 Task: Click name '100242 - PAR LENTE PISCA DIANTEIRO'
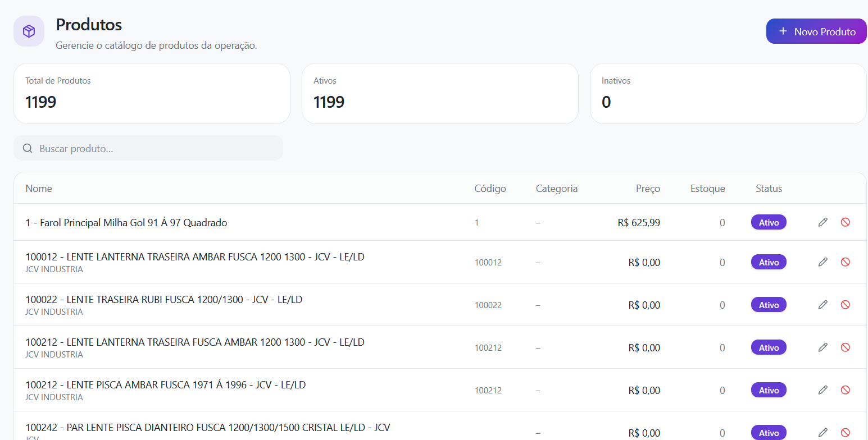[208, 428]
